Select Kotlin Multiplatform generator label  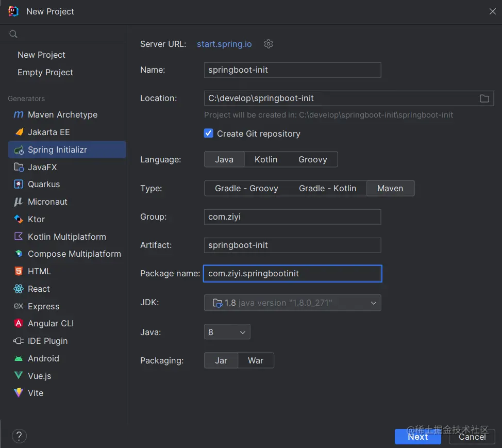(67, 237)
